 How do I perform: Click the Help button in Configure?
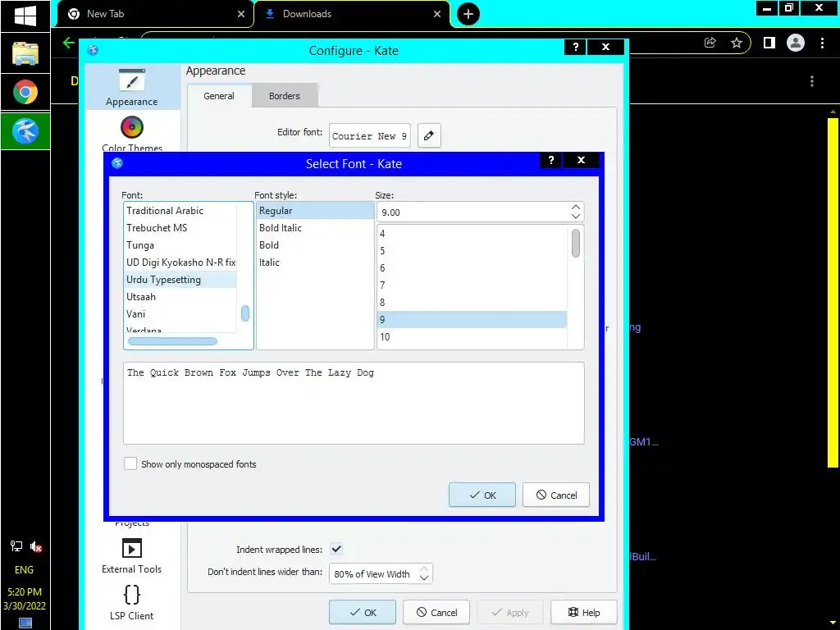click(x=584, y=612)
